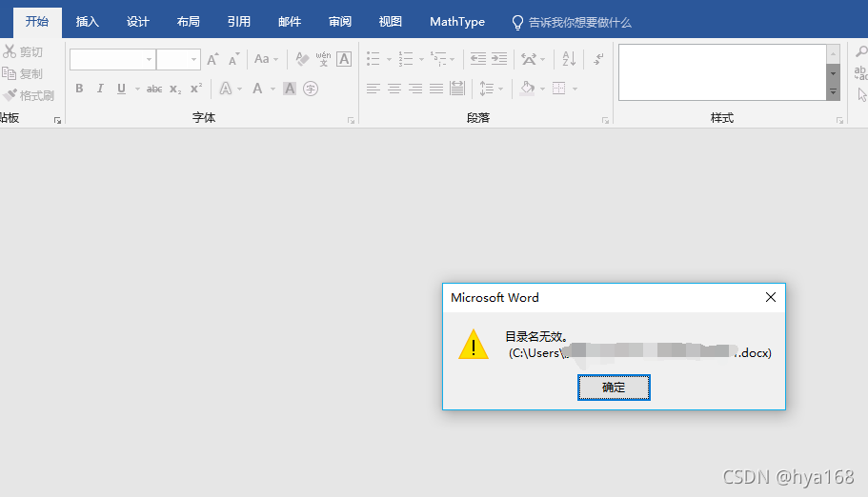Click the Copy (复制) icon
Viewport: 868px width, 497px height.
[x=9, y=73]
